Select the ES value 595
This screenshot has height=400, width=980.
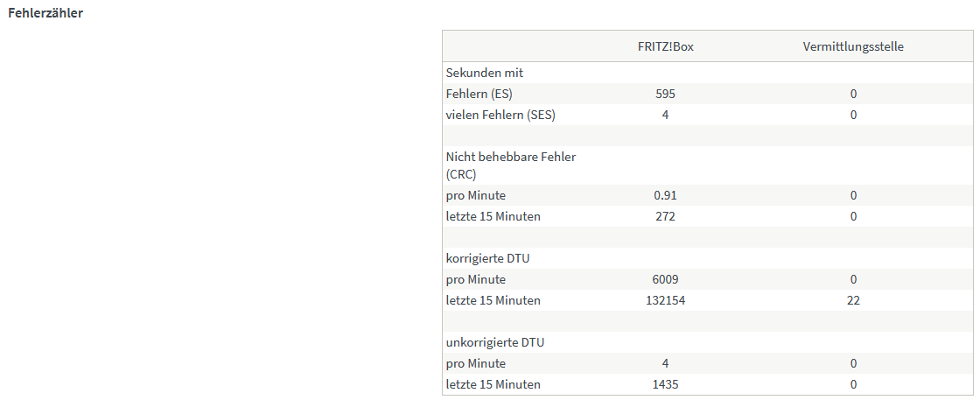(665, 95)
